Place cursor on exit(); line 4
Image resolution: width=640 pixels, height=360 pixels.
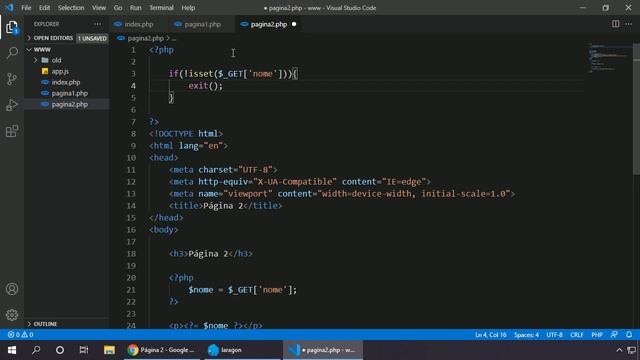point(206,86)
